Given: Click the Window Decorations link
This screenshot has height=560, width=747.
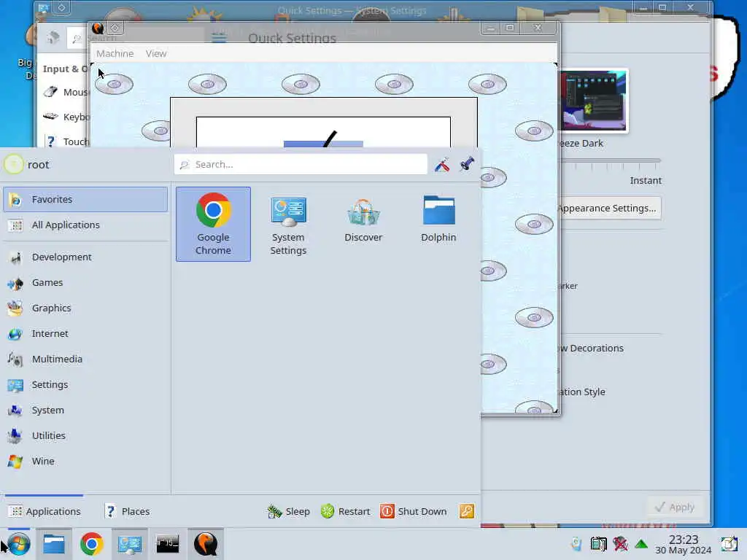Looking at the screenshot, I should point(591,348).
